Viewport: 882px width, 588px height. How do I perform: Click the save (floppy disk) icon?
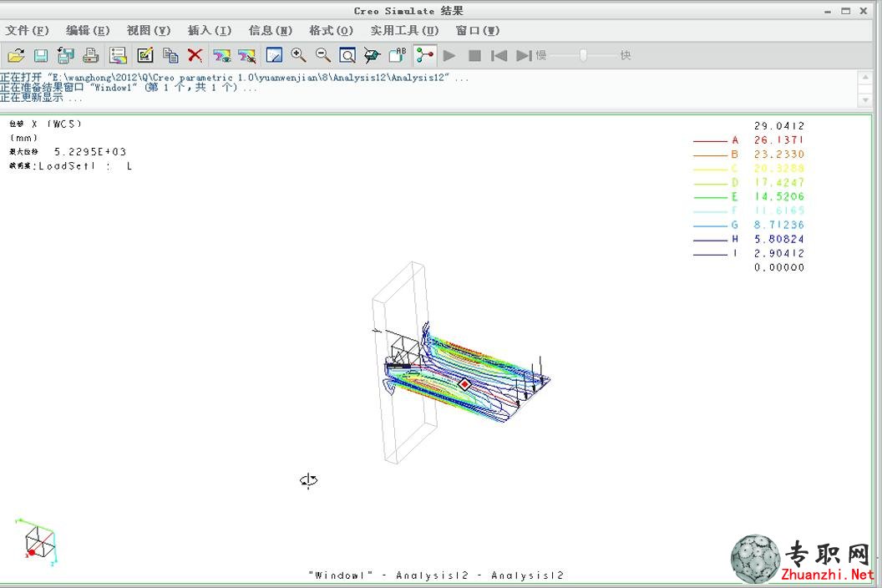pos(40,55)
